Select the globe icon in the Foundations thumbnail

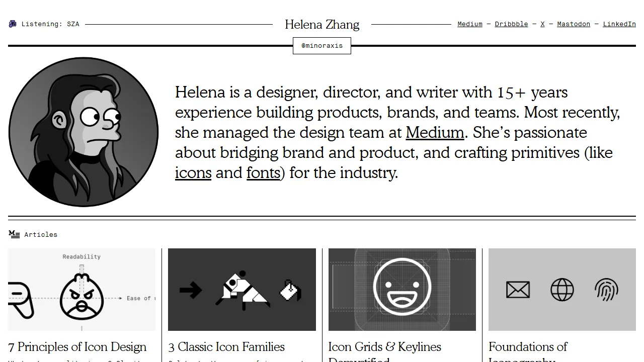tap(562, 290)
